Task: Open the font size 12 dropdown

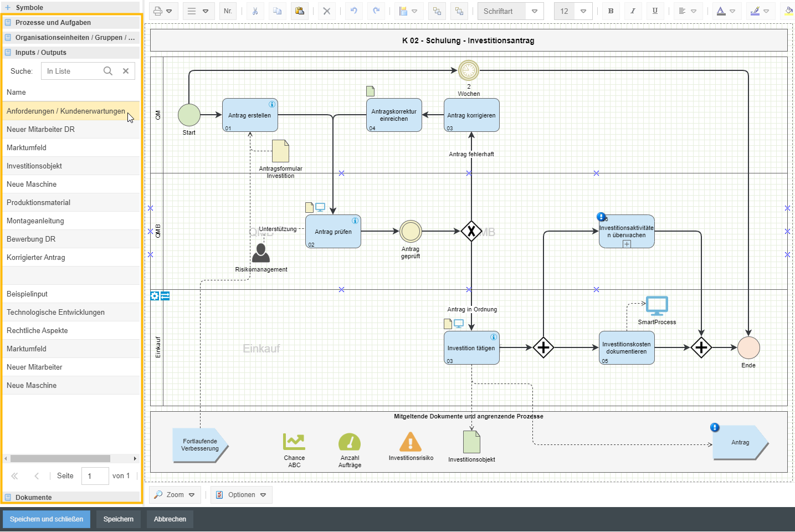Action: (x=583, y=11)
